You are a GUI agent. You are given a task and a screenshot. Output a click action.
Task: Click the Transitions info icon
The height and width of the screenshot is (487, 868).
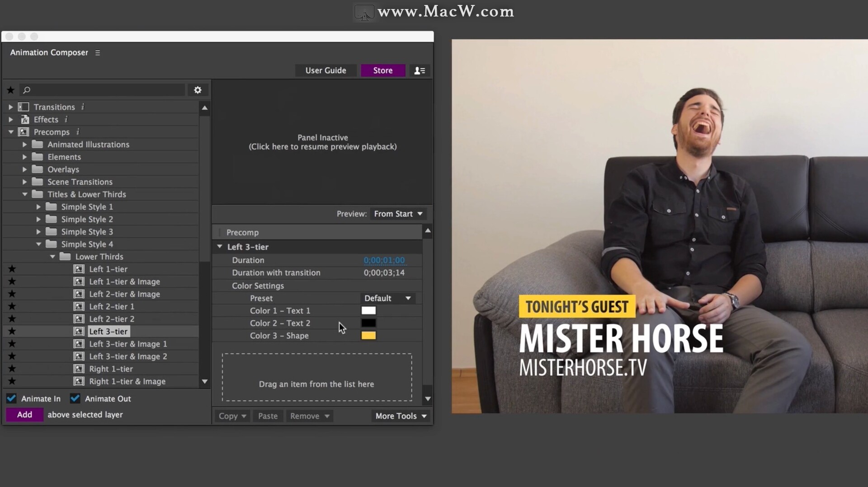(82, 107)
